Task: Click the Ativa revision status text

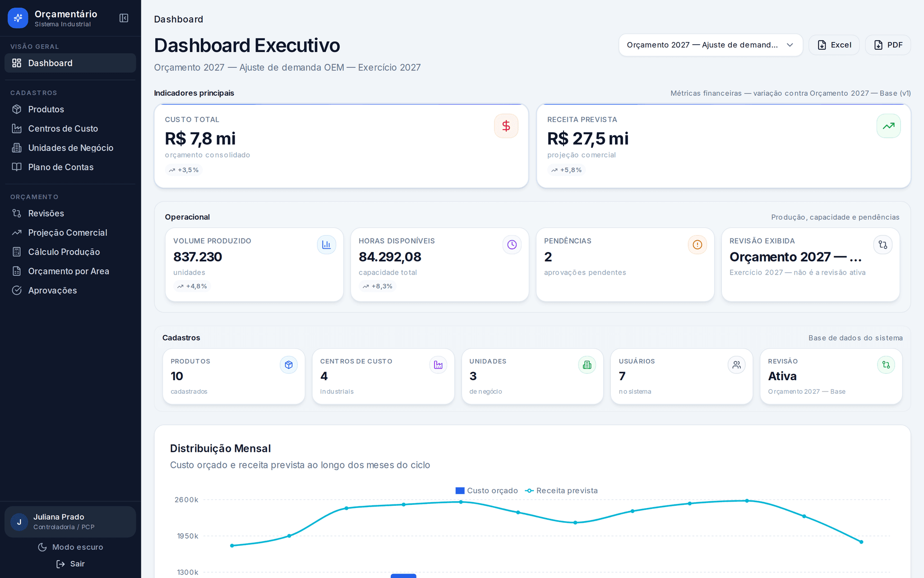Action: pyautogui.click(x=782, y=376)
